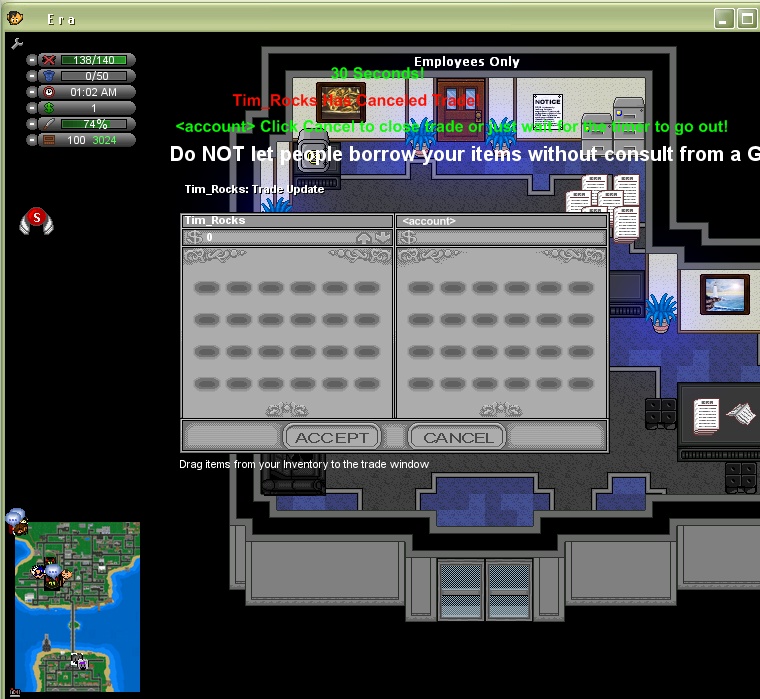Click the brown ammo box icon
Image resolution: width=760 pixels, height=699 pixels.
(x=49, y=140)
